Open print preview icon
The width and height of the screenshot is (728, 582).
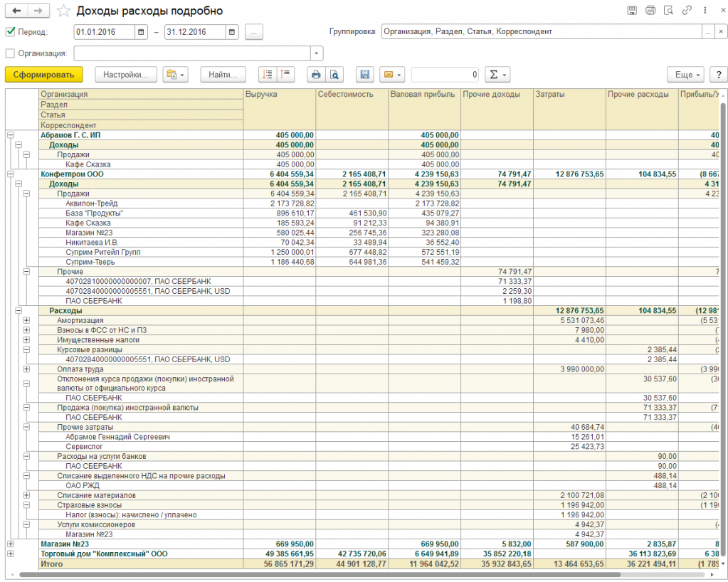(x=334, y=75)
